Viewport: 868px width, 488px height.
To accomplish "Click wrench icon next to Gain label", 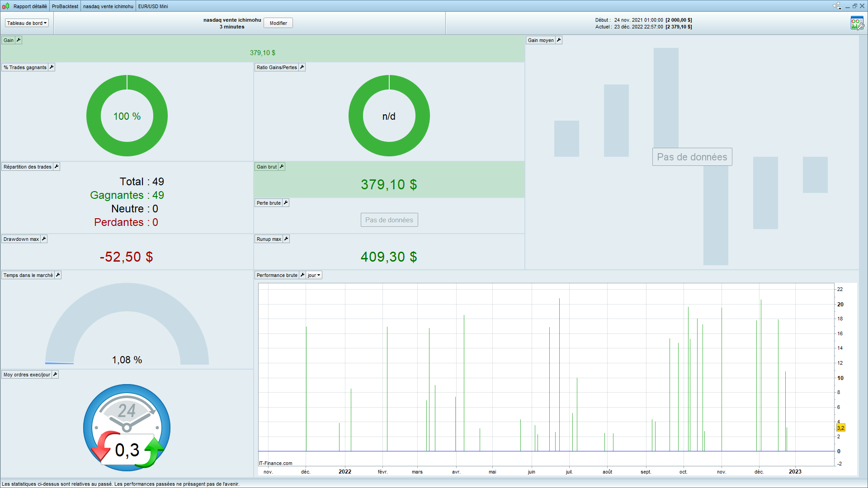I will tap(19, 40).
